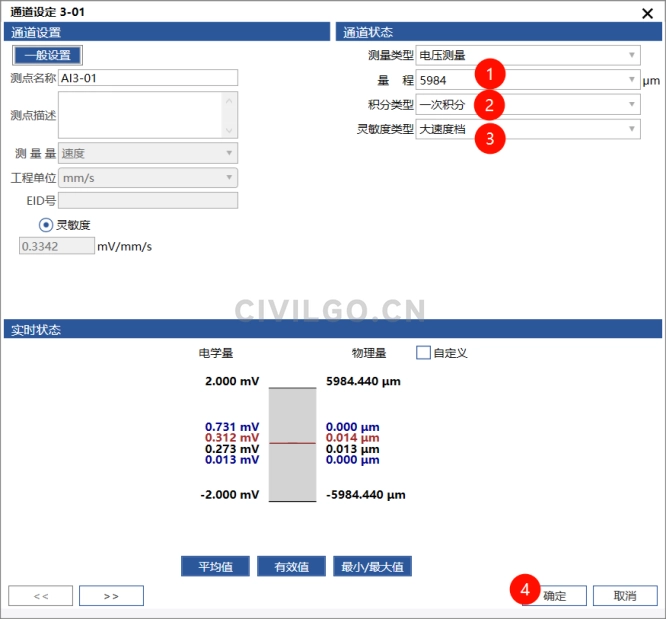This screenshot has width=666, height=619.
Task: Click the 确定 confirm button
Action: (x=554, y=596)
